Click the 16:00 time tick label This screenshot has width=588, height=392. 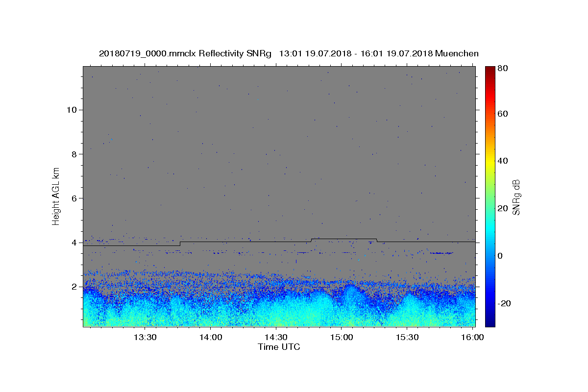472,337
